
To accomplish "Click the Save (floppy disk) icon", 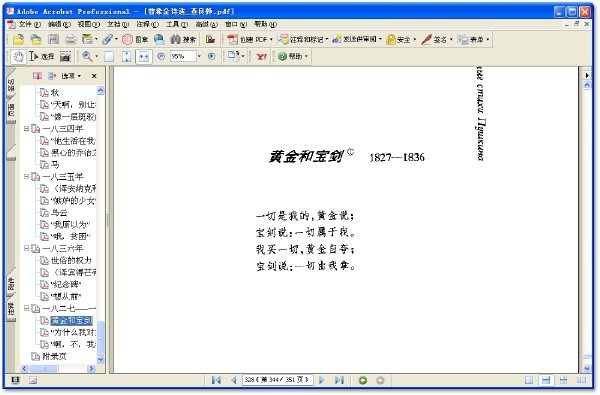I will (54, 39).
